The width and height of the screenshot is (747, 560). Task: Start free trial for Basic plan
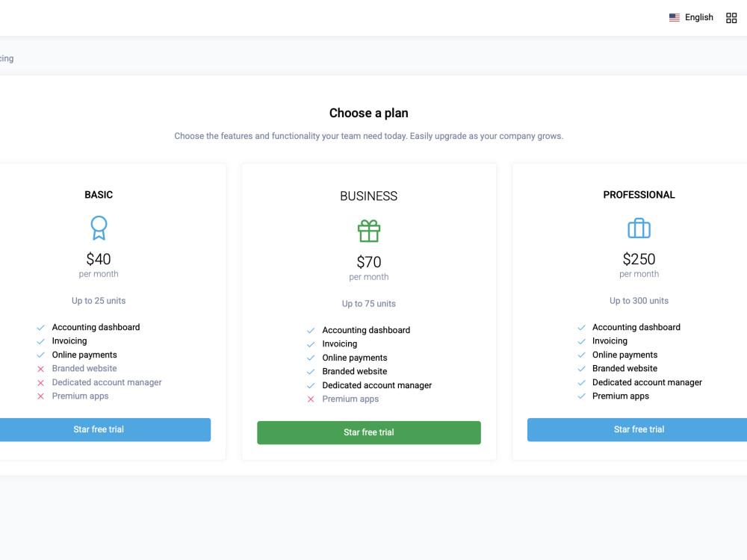99,429
